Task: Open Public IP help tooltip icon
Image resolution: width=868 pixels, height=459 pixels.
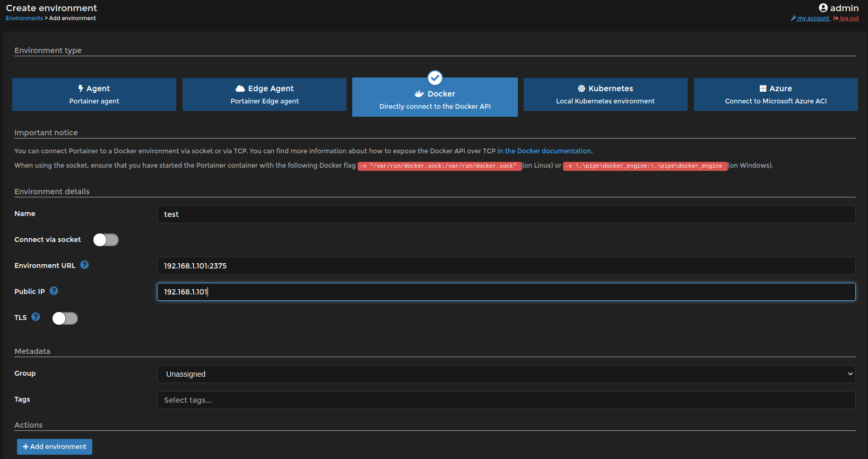Action: coord(54,291)
